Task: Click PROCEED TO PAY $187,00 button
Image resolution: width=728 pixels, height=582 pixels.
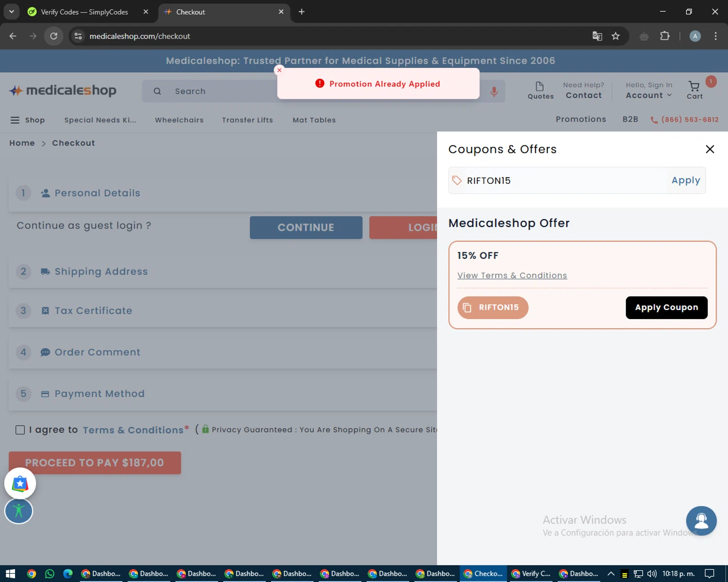Action: pyautogui.click(x=95, y=463)
